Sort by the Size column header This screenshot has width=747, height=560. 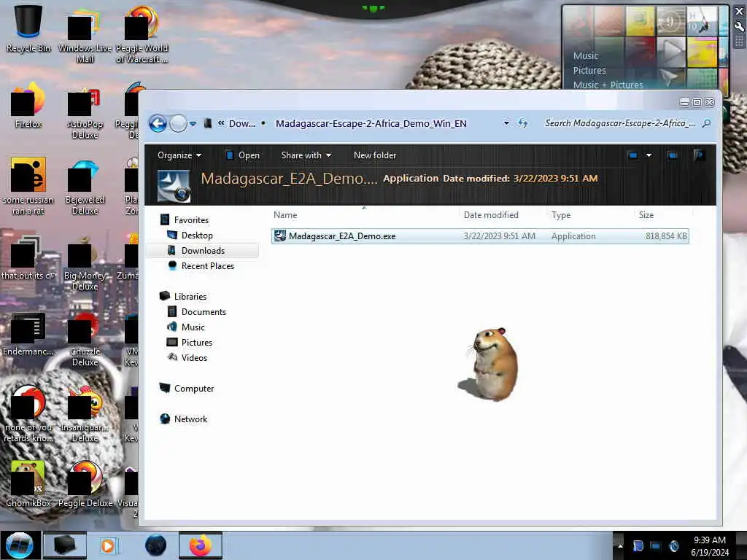coord(646,215)
